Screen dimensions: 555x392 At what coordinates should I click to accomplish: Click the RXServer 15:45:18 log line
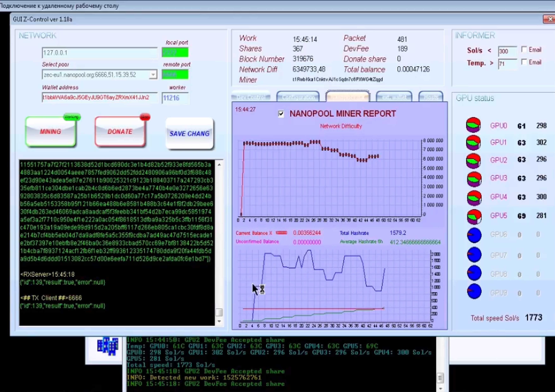(48, 274)
